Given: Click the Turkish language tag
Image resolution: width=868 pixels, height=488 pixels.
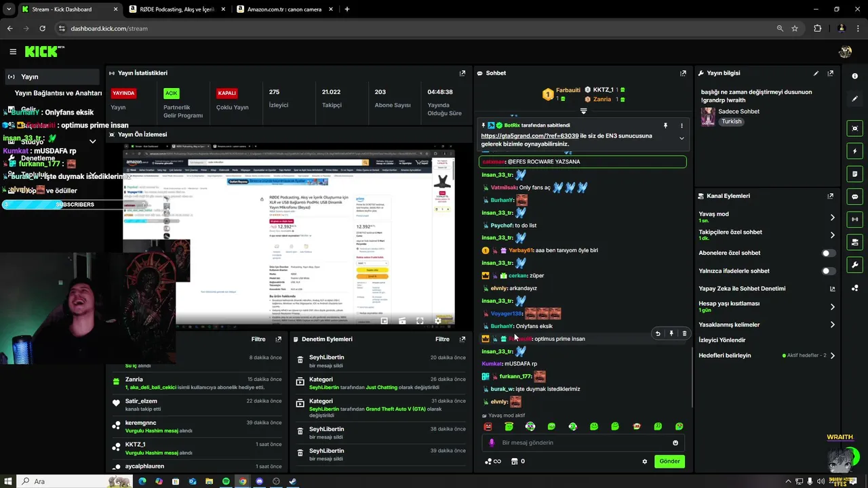Looking at the screenshot, I should coord(731,121).
